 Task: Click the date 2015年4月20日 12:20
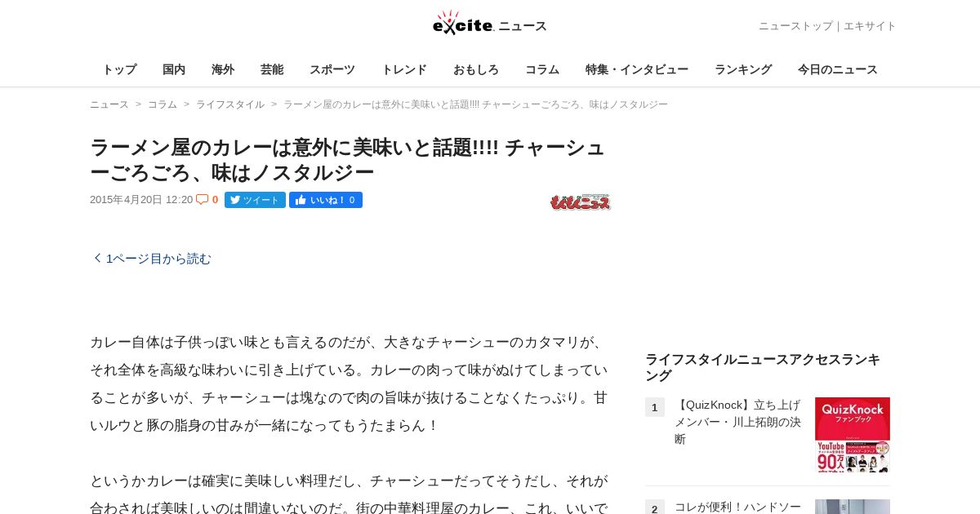[141, 200]
